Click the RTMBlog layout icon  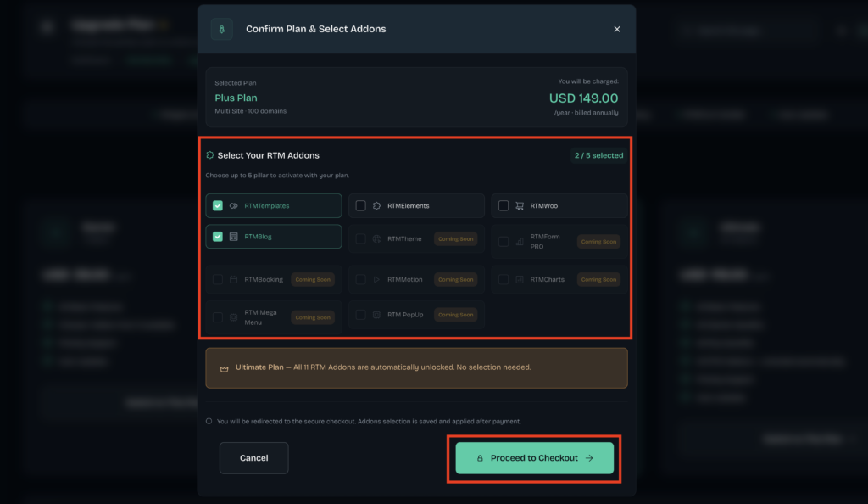pyautogui.click(x=234, y=237)
